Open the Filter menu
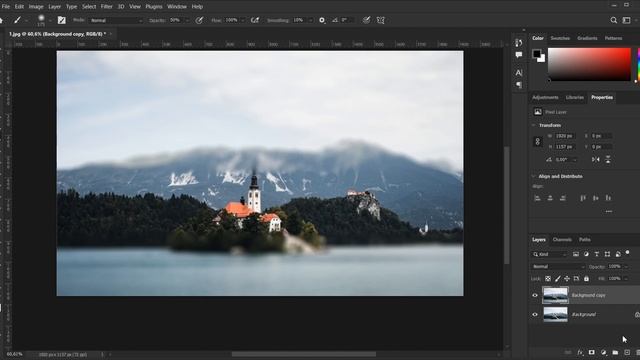 pos(107,7)
